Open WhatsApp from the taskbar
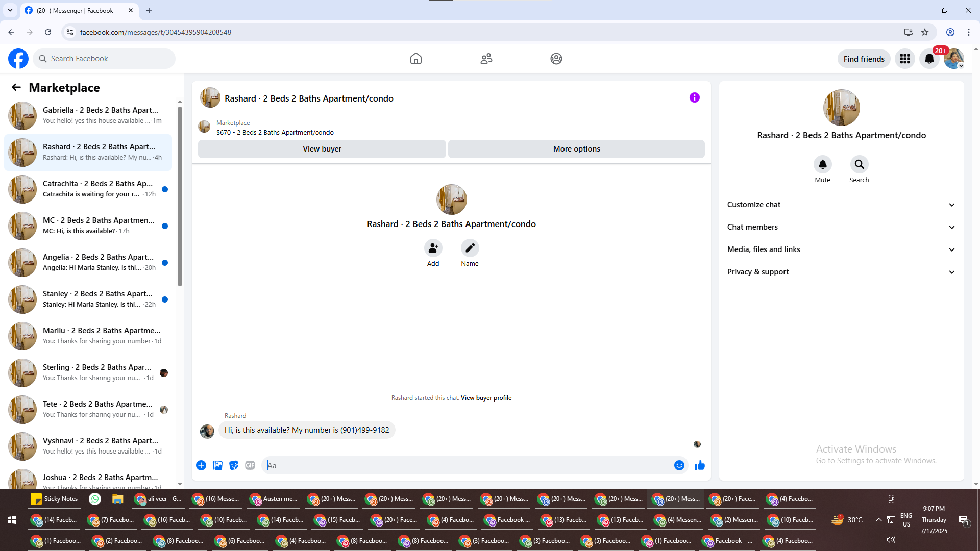 95,499
